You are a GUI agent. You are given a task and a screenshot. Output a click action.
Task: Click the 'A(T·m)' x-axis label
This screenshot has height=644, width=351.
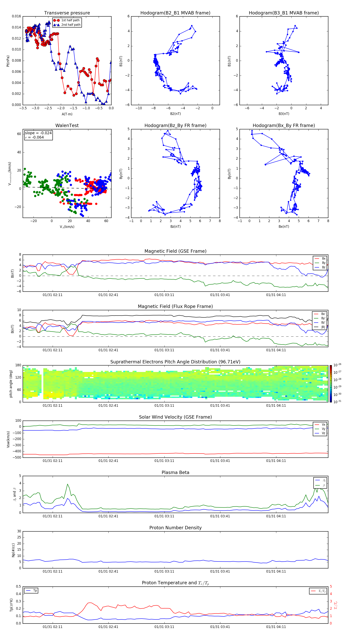click(67, 114)
